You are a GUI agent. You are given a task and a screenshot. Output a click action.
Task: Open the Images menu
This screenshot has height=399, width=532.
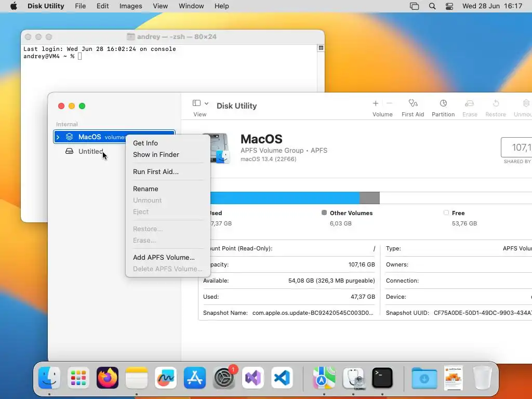click(130, 6)
